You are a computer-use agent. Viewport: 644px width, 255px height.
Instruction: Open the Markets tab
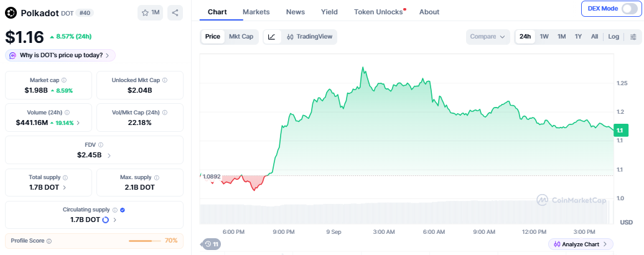tap(256, 12)
